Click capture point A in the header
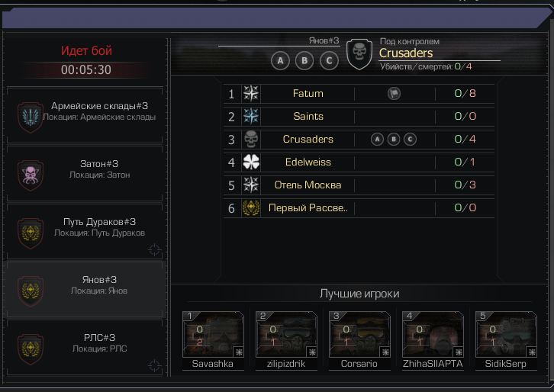This screenshot has height=392, width=554. [280, 61]
